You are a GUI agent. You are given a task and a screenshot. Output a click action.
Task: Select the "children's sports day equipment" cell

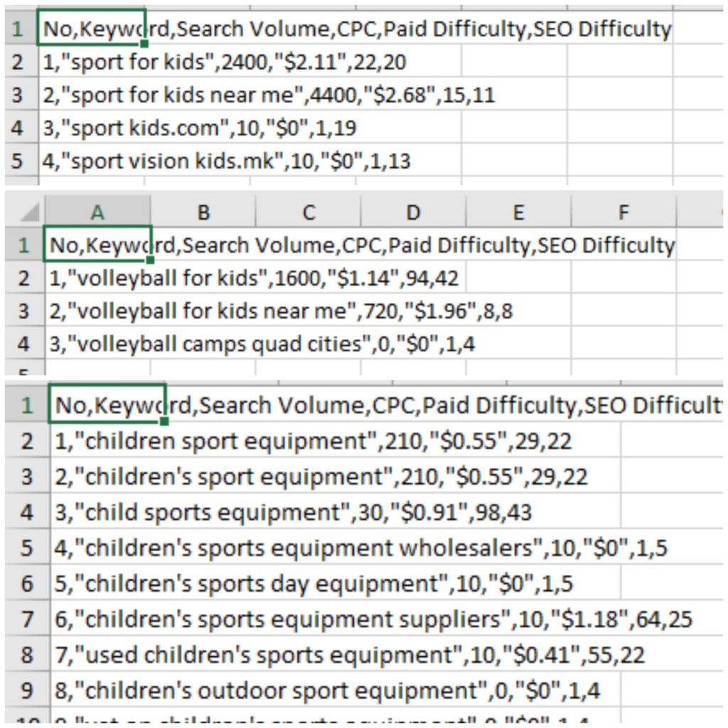point(107,584)
